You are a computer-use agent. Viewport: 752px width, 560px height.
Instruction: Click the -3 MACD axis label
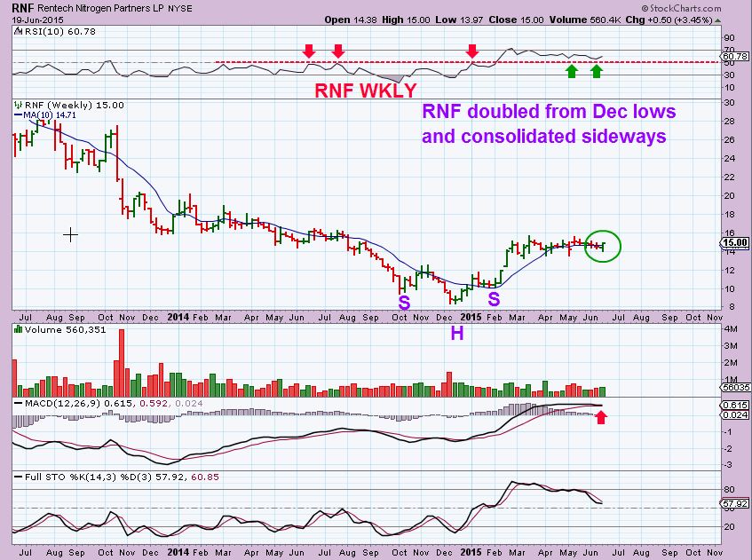(x=729, y=465)
